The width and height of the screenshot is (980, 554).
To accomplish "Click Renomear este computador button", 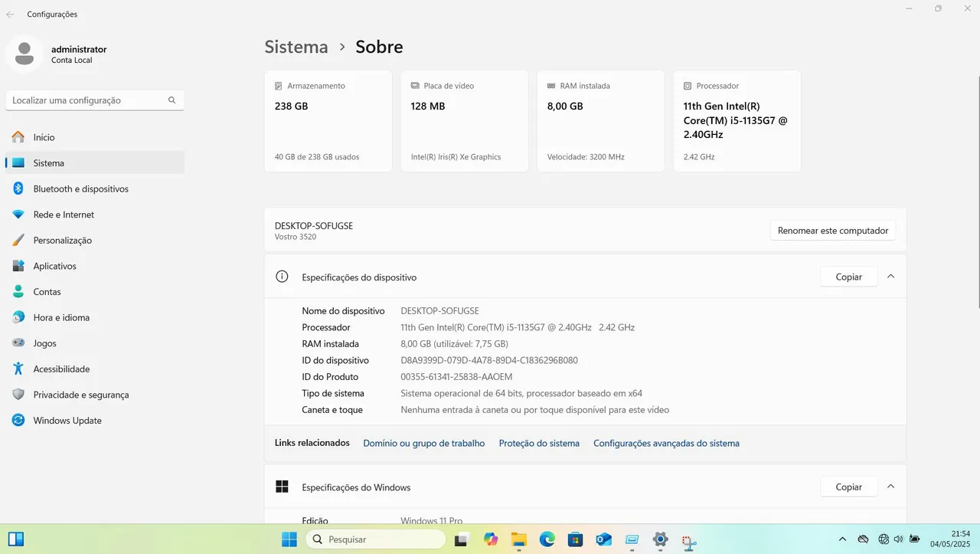I will pyautogui.click(x=833, y=231).
